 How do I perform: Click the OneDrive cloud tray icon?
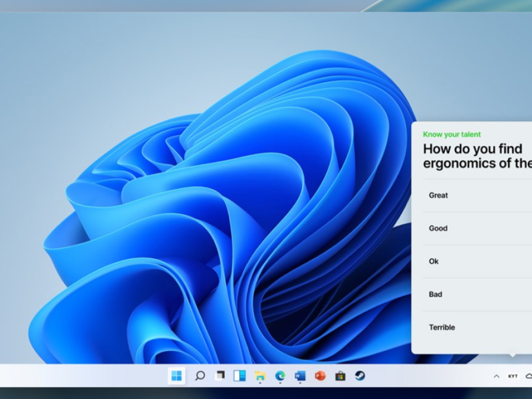528,376
